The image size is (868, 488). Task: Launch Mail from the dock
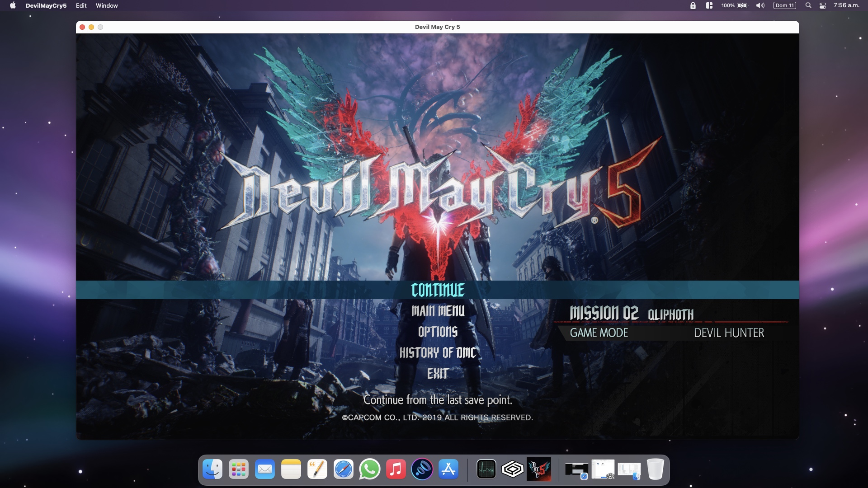coord(265,469)
